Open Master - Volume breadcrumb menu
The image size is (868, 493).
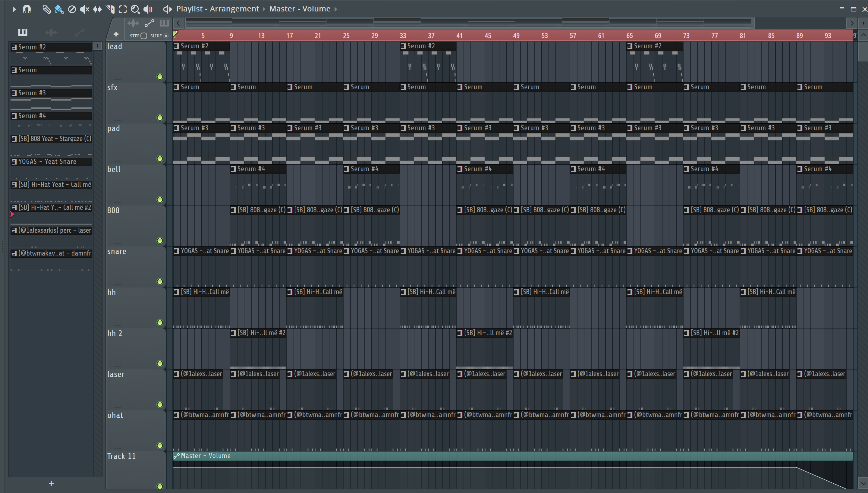coord(300,9)
